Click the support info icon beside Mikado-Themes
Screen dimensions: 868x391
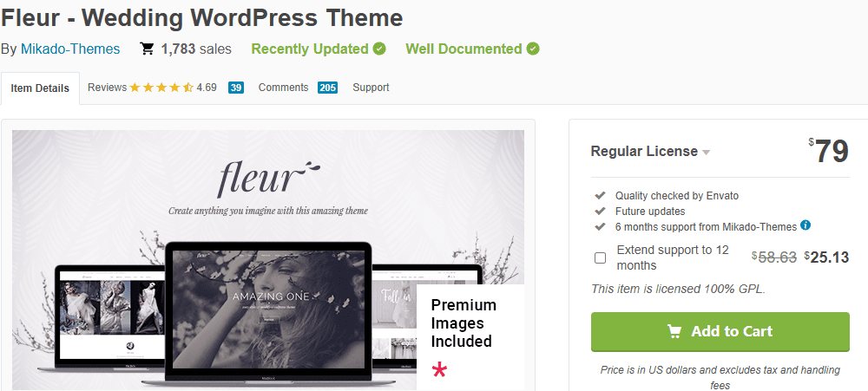(806, 225)
